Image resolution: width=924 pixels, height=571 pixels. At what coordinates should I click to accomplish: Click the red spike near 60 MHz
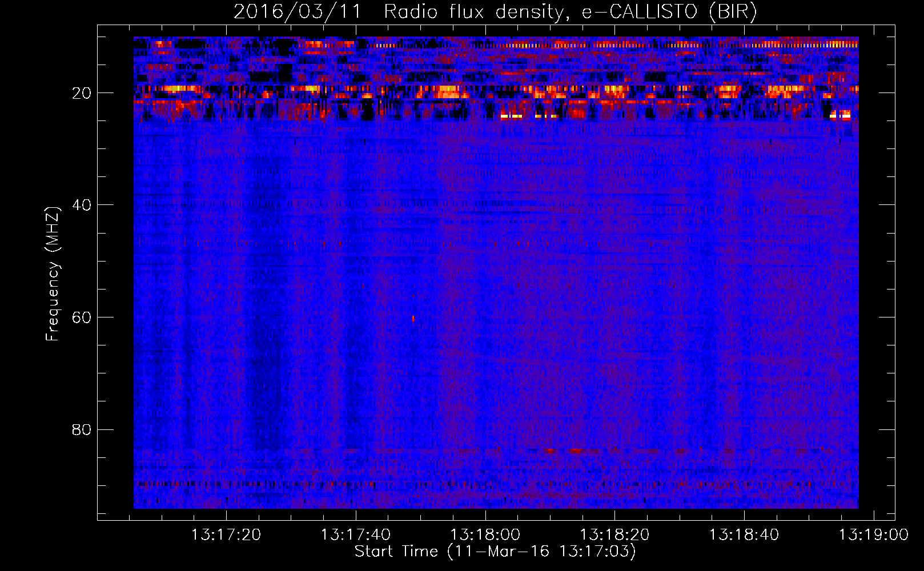pyautogui.click(x=413, y=319)
